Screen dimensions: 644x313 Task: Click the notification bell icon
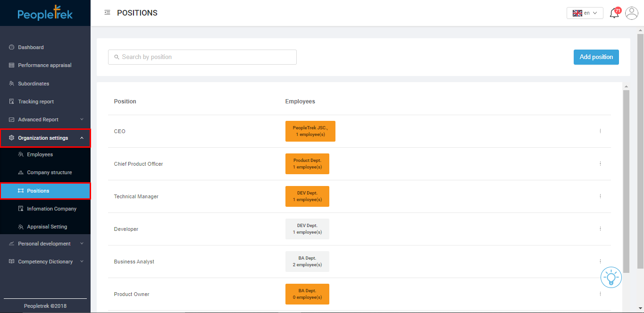click(614, 13)
